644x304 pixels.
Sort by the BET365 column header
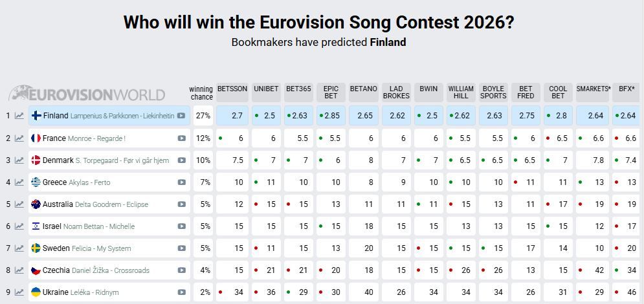[298, 89]
